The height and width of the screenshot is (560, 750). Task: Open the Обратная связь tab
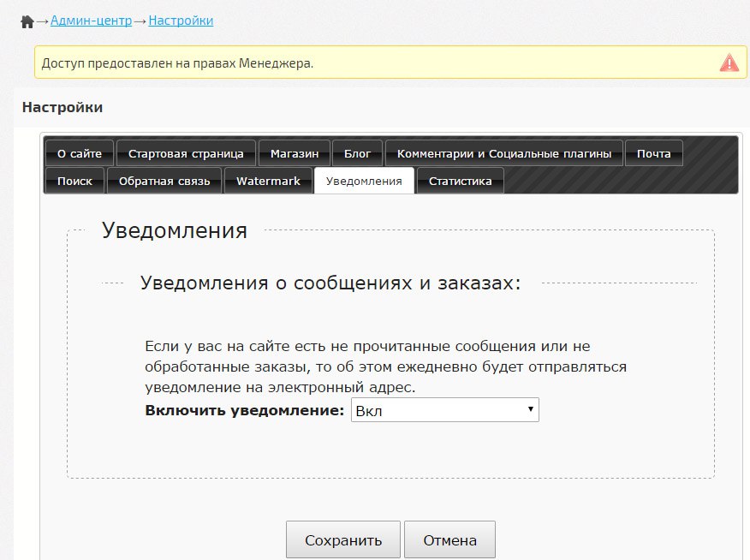[x=164, y=182]
